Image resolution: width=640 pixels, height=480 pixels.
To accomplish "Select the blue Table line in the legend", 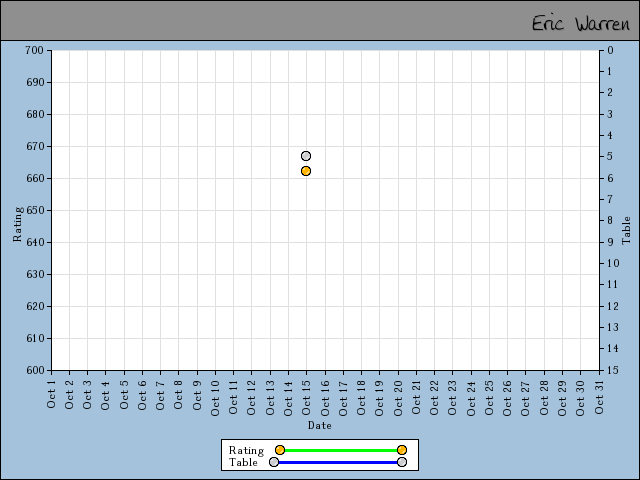I will click(338, 462).
